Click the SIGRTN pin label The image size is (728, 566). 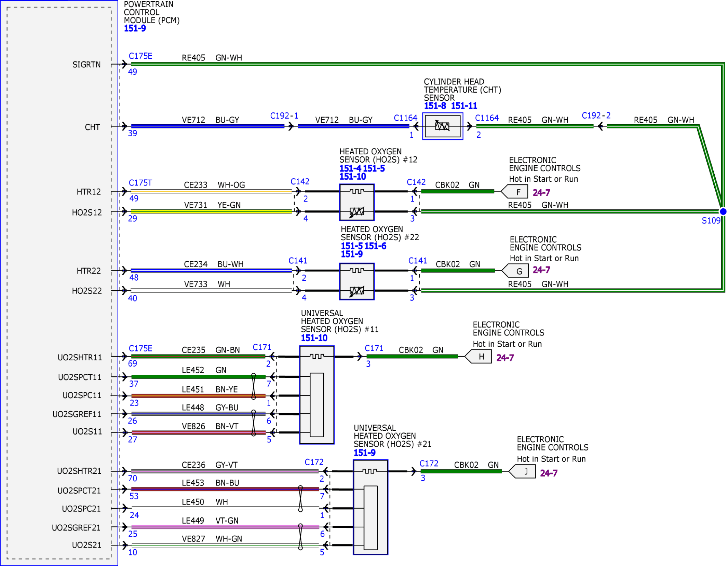pyautogui.click(x=86, y=65)
